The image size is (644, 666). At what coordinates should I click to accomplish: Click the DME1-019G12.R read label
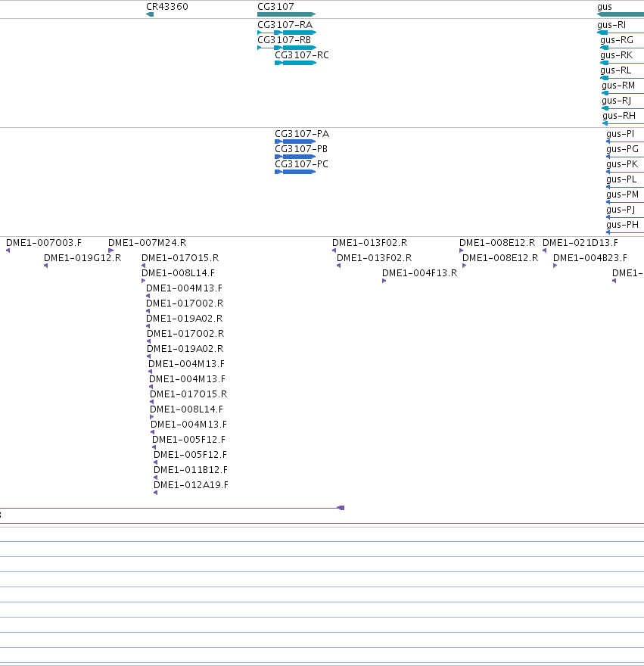82,258
